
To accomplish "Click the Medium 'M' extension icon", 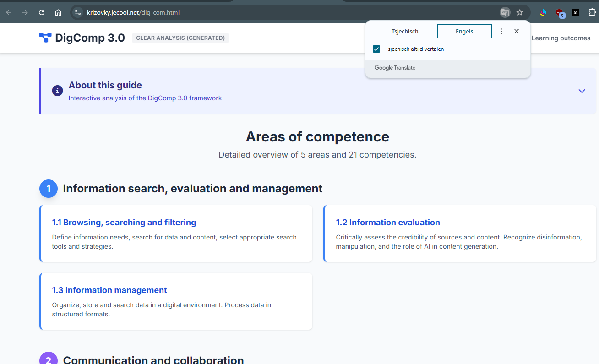I will coord(576,12).
